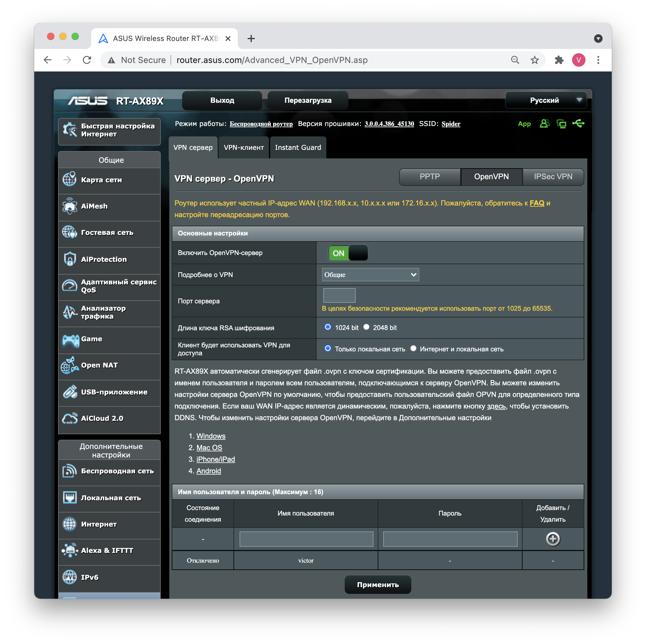Select 2048 bit RSA key length
The image size is (646, 644).
[x=366, y=327]
